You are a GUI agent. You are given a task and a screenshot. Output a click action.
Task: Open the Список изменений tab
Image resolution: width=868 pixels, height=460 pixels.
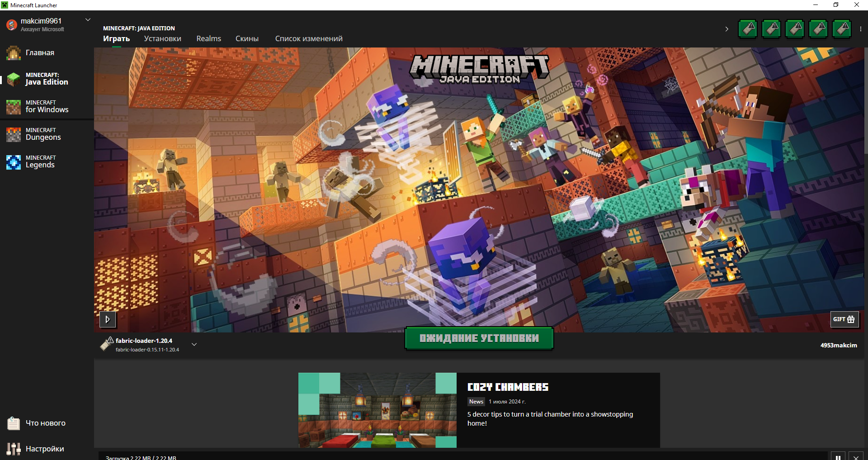click(x=309, y=39)
